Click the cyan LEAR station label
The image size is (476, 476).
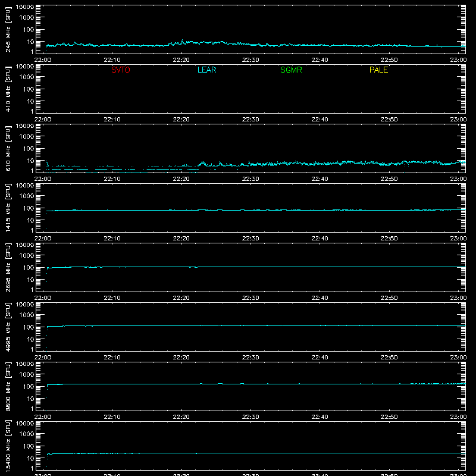click(206, 70)
